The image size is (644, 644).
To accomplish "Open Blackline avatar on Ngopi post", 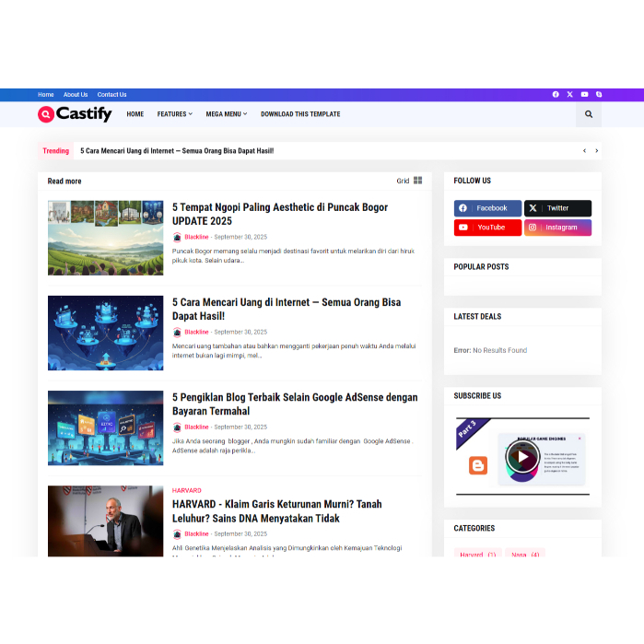I will pos(177,237).
